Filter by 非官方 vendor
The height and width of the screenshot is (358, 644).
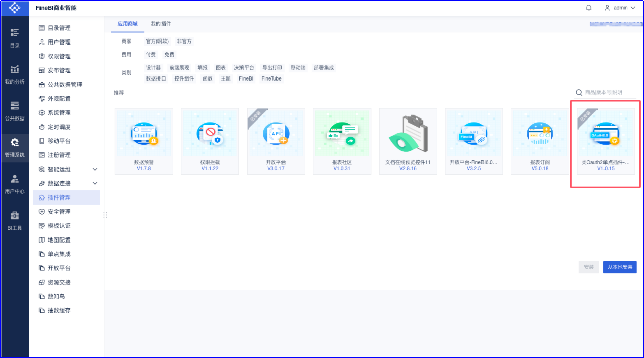(184, 41)
